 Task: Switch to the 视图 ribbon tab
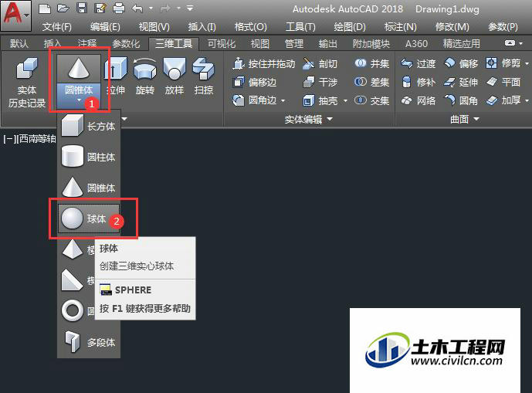tap(260, 43)
